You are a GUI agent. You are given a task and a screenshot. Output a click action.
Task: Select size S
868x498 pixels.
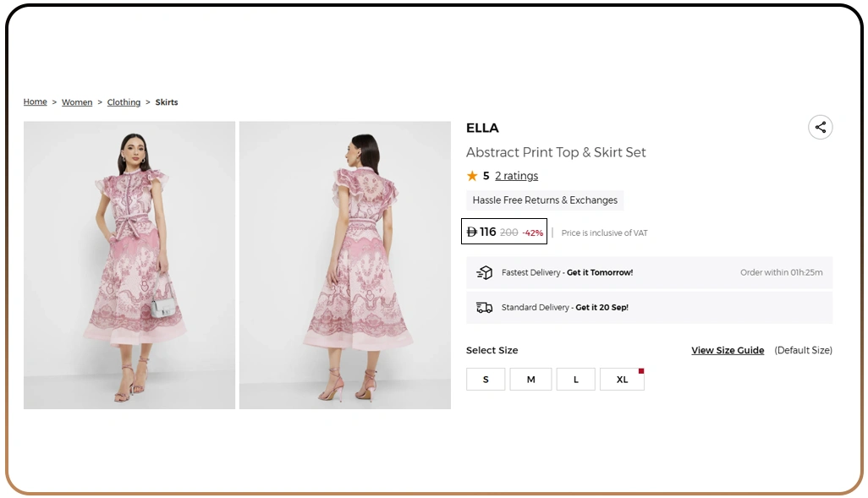tap(486, 379)
